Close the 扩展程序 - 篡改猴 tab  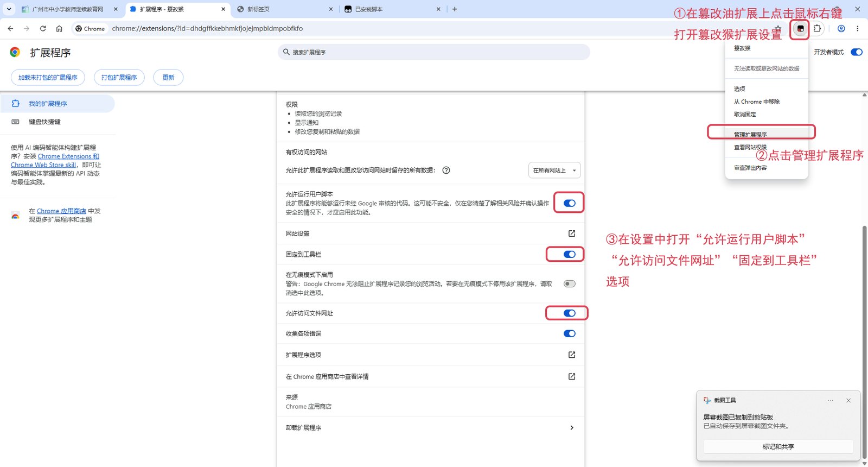(x=223, y=9)
